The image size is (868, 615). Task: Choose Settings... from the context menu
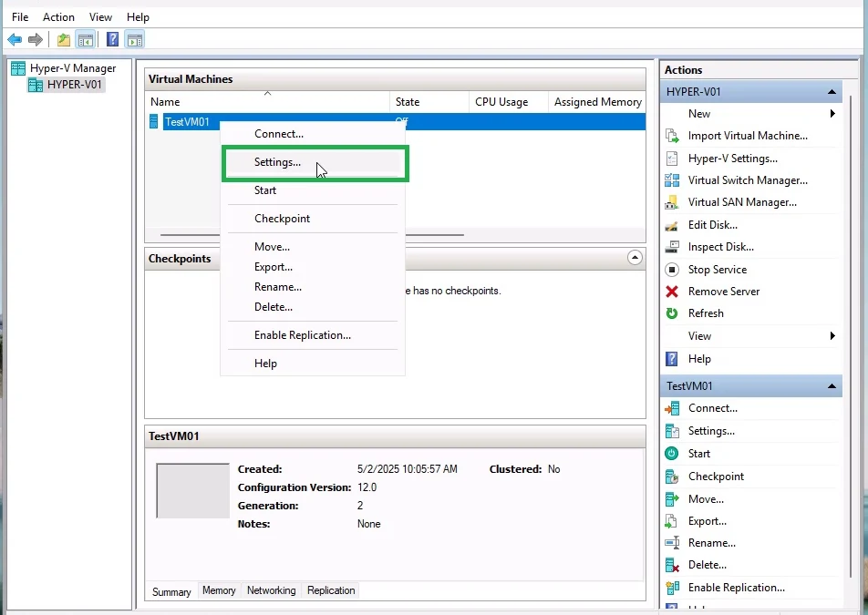(x=313, y=162)
